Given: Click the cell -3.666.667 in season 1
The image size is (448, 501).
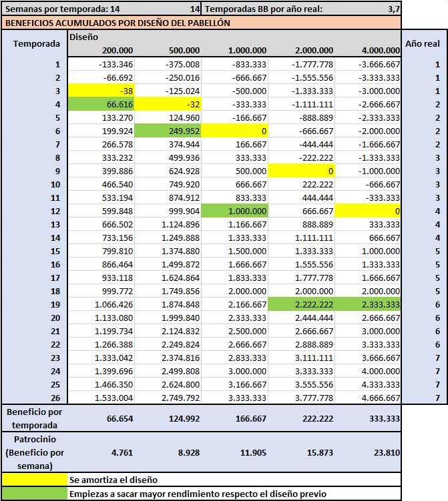Looking at the screenshot, I should (368, 65).
